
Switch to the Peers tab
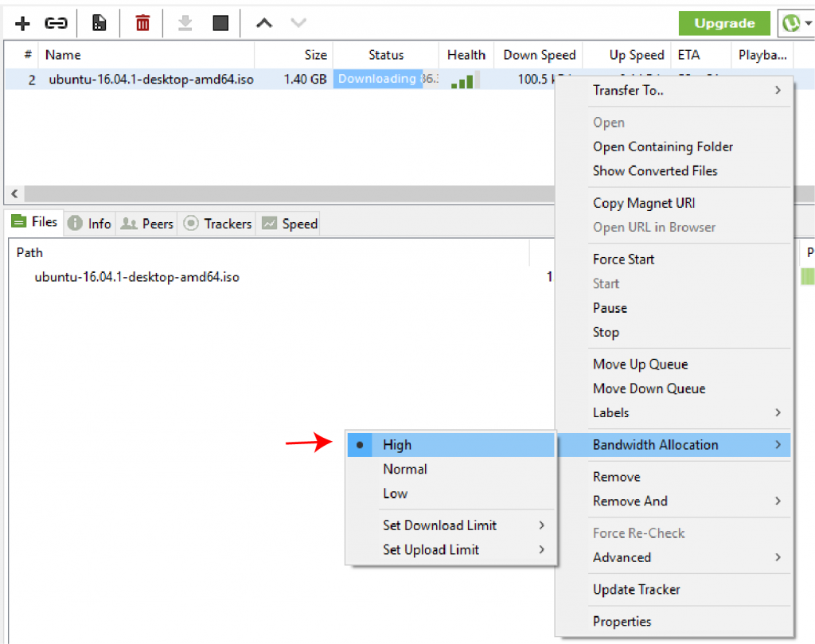146,224
